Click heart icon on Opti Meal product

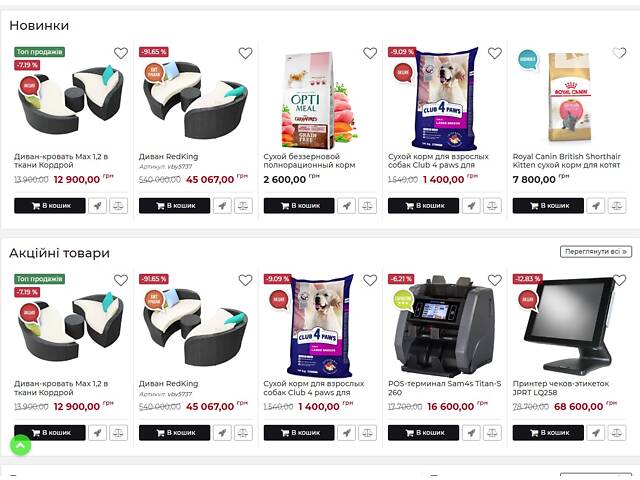point(370,53)
